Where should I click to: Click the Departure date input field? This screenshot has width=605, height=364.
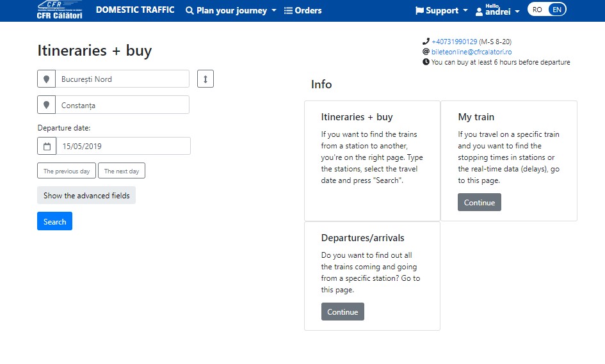pos(124,146)
